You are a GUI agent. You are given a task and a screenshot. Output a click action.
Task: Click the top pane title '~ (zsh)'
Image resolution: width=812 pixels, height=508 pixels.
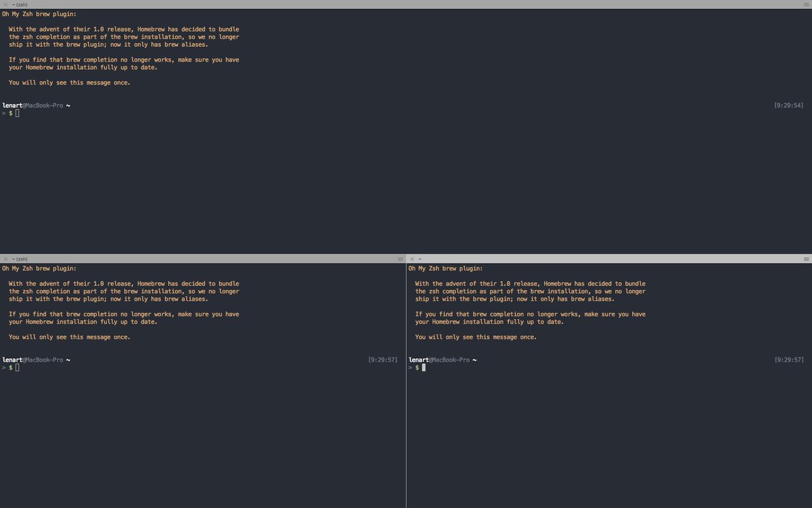click(x=20, y=4)
